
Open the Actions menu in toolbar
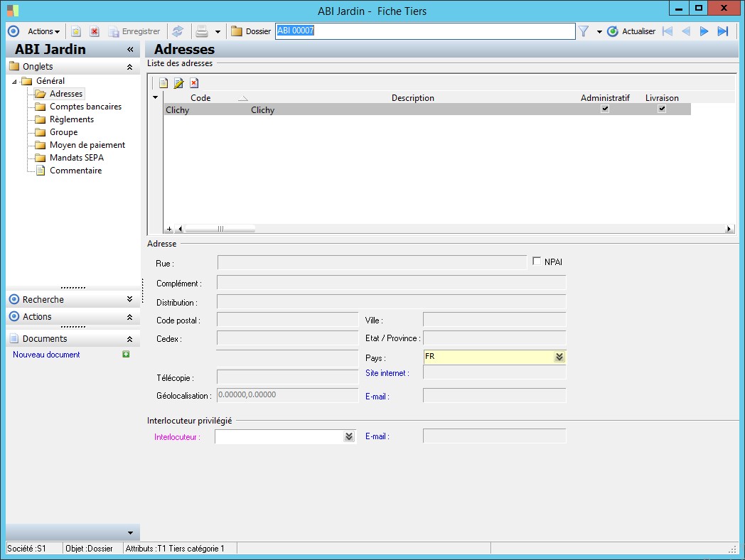pyautogui.click(x=43, y=31)
